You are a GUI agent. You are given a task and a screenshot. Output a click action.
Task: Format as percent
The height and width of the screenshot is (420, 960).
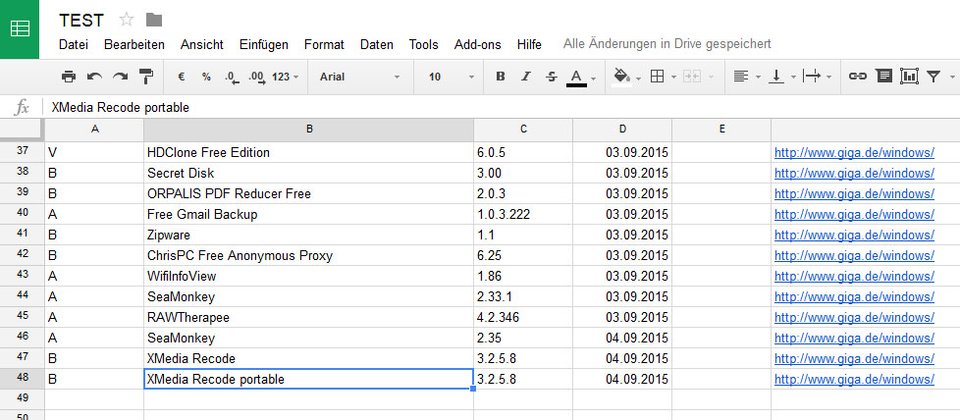point(206,77)
